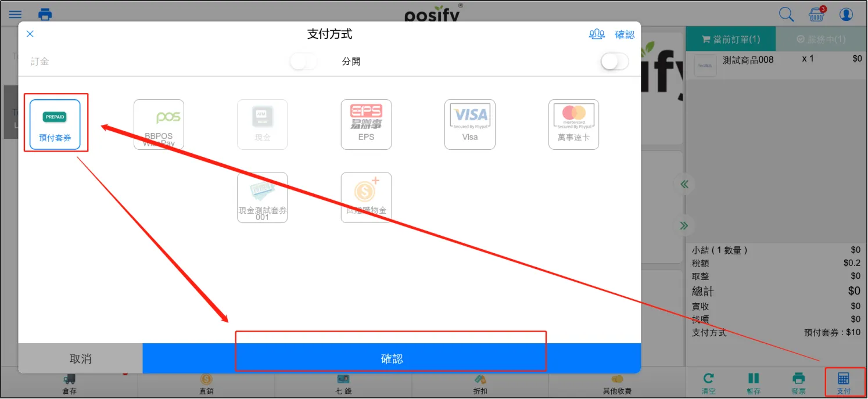Collapse the panel with the right double chevron

point(684,225)
